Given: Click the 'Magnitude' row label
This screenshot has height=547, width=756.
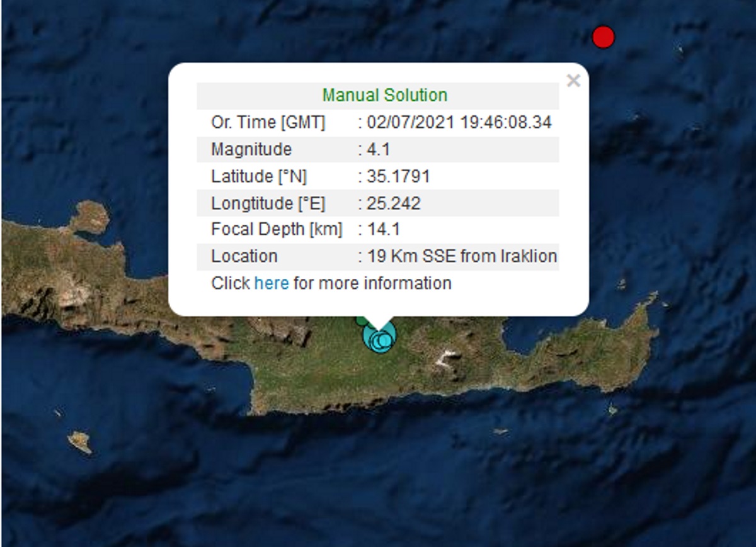Looking at the screenshot, I should click(251, 150).
